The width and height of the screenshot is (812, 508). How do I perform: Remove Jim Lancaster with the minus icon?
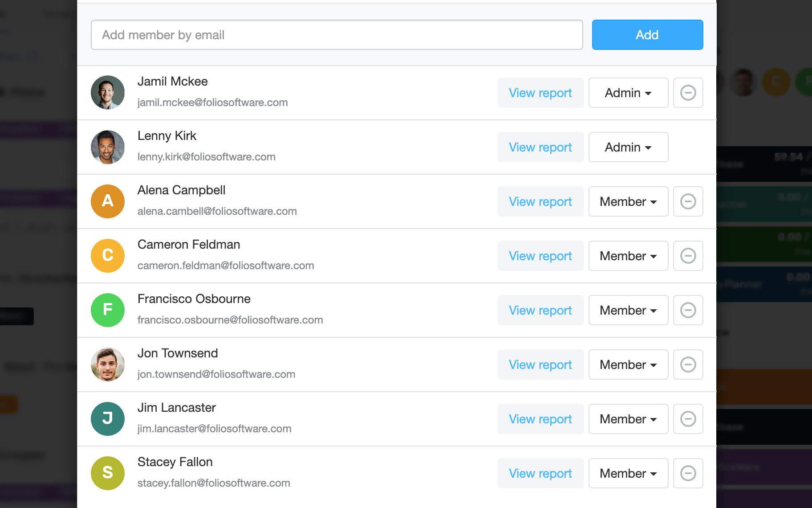688,419
